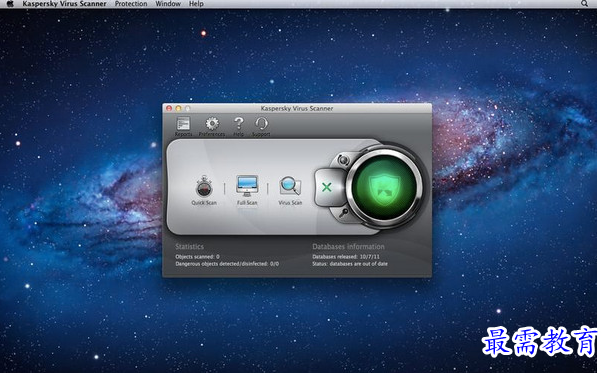This screenshot has width=606, height=373.
Task: Open Spotlight search magnifier icon
Action: (x=584, y=4)
